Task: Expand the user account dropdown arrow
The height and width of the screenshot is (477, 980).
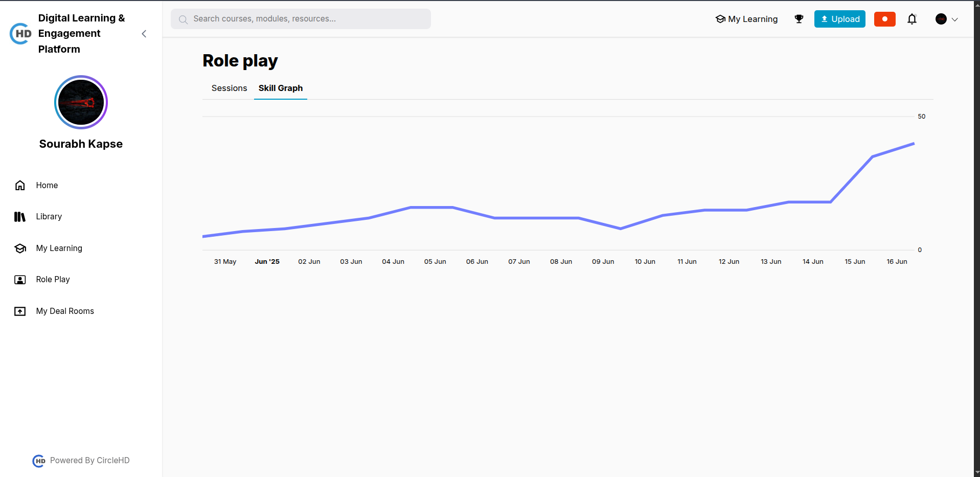Action: coord(954,19)
